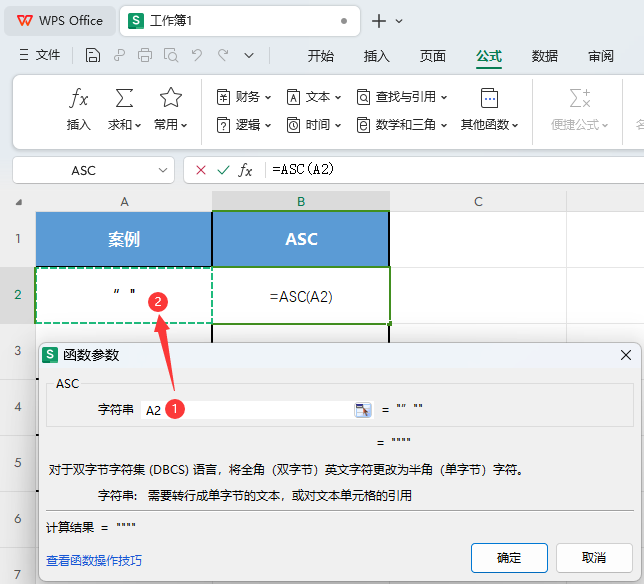Open the 开始 ribbon tab
Screen dimensions: 644x584
[x=321, y=56]
